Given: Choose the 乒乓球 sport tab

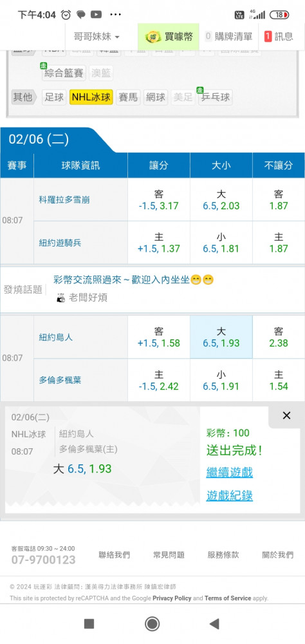Looking at the screenshot, I should (216, 97).
